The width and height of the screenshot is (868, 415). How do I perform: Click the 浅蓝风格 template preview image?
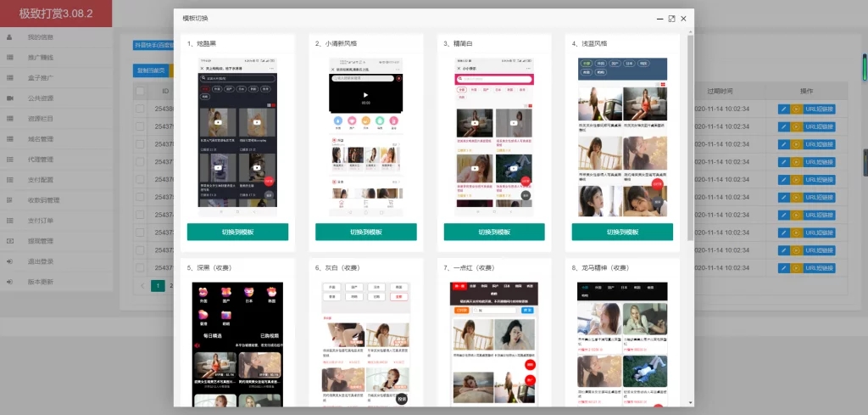tap(622, 137)
